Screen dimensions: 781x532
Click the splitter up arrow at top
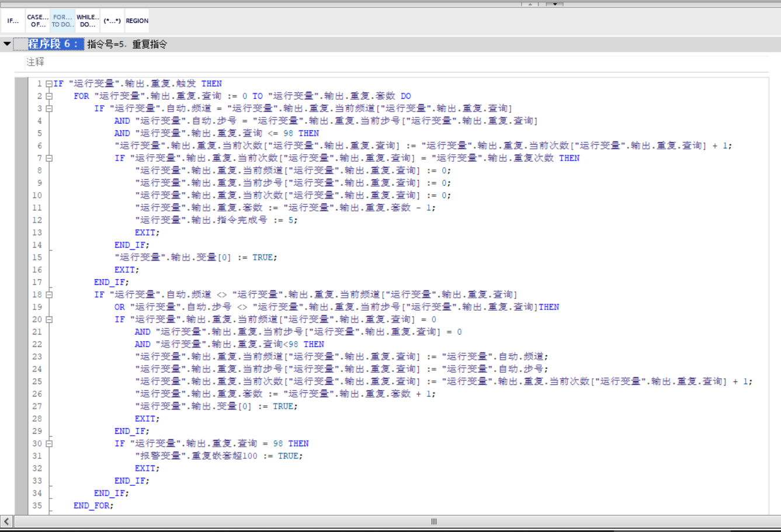click(x=530, y=4)
